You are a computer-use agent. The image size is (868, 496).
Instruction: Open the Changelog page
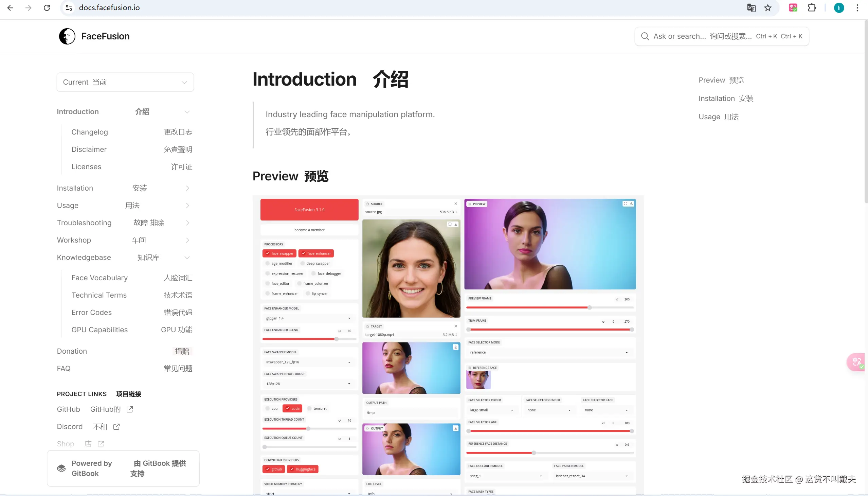tap(90, 132)
